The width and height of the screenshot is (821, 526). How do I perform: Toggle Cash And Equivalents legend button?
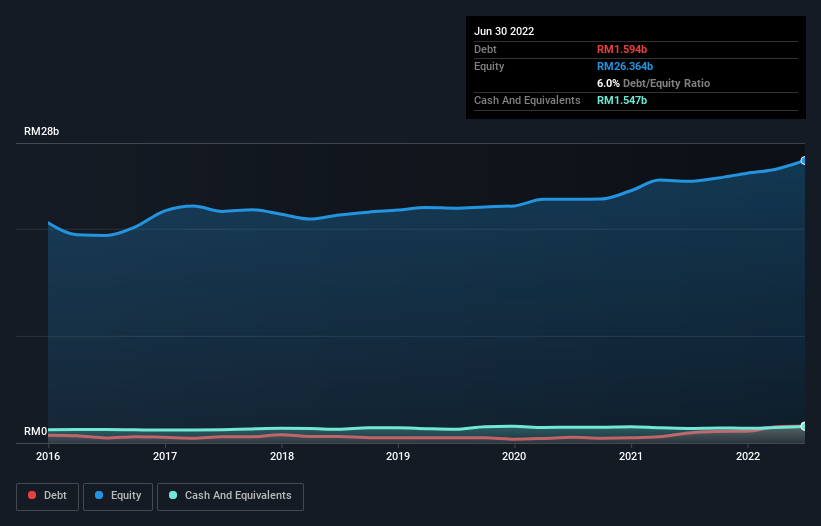tap(230, 496)
